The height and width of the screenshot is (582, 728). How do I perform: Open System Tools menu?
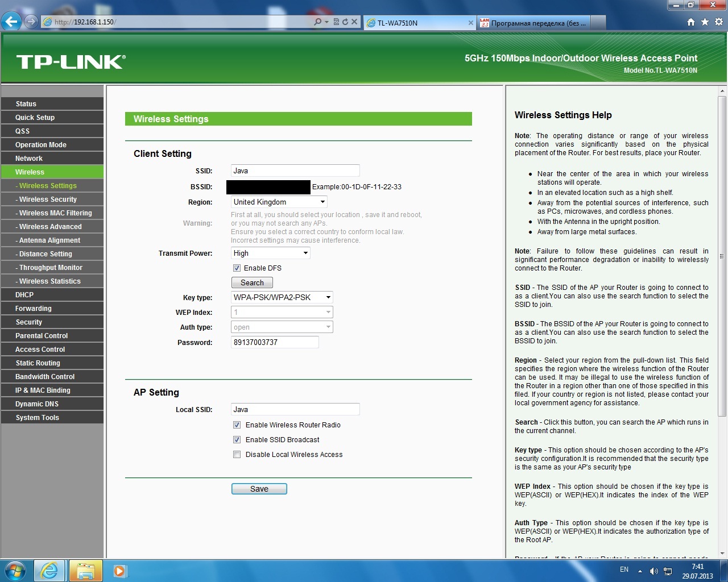[x=52, y=417]
